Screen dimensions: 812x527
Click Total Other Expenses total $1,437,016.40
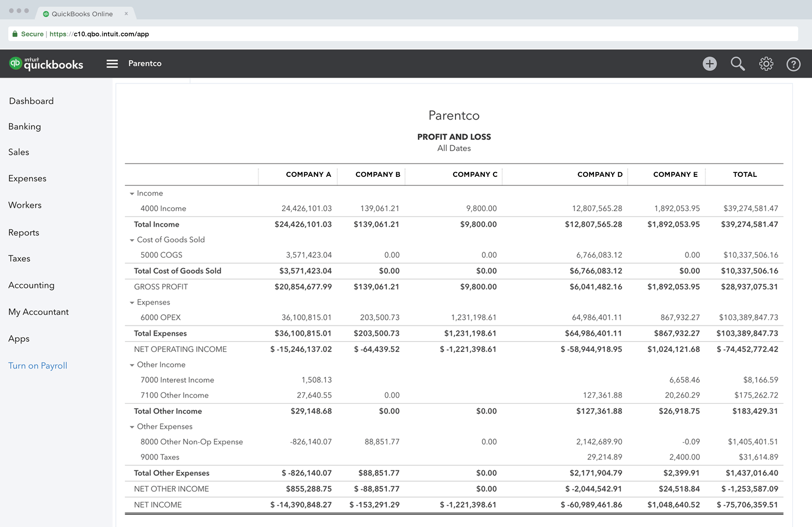[x=752, y=473]
